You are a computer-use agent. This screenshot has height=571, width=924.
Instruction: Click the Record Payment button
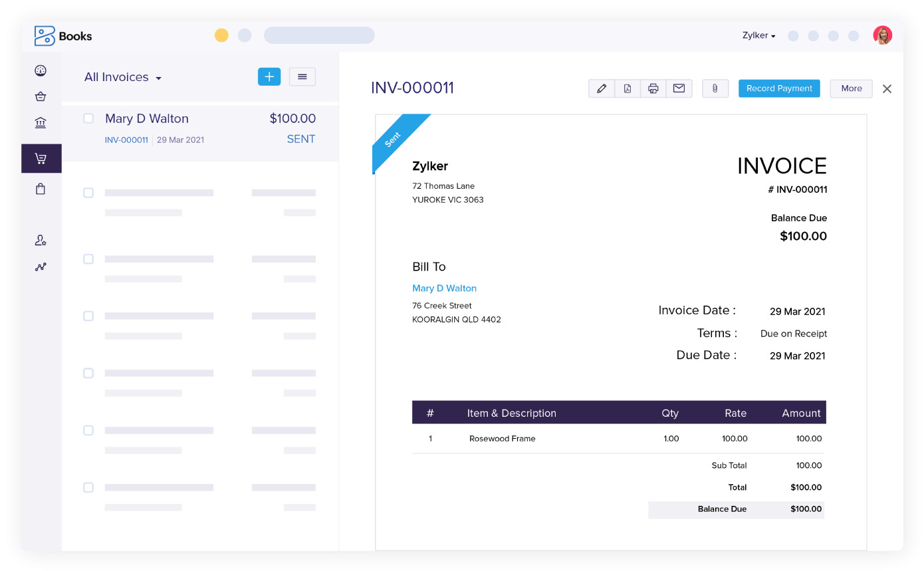click(x=778, y=88)
